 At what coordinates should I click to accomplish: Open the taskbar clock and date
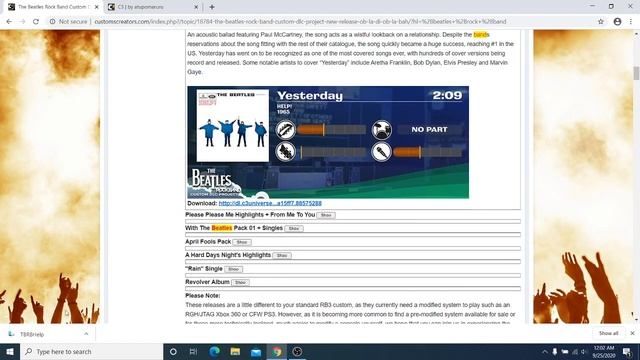click(604, 351)
